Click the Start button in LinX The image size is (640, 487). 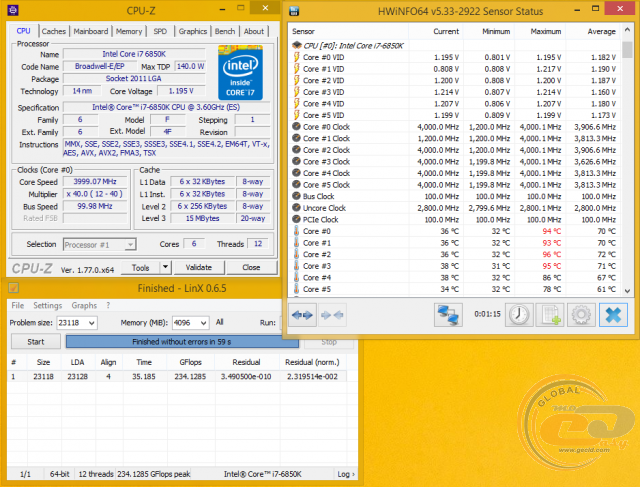tap(36, 342)
